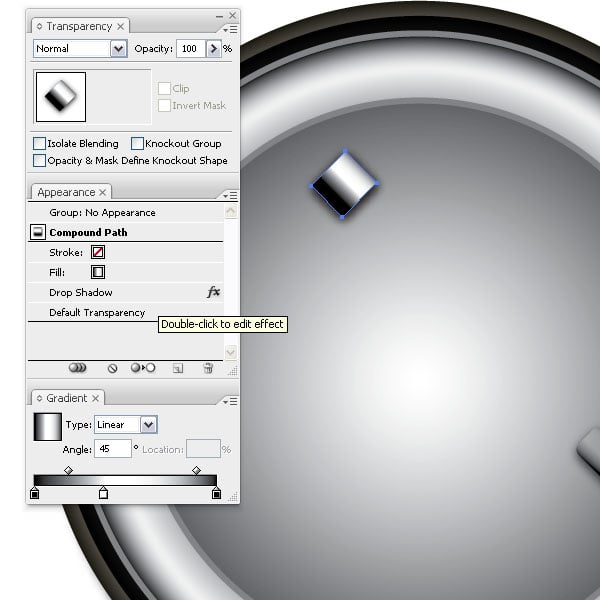Image resolution: width=600 pixels, height=600 pixels.
Task: Open the Normal blending mode dropdown
Action: point(119,48)
